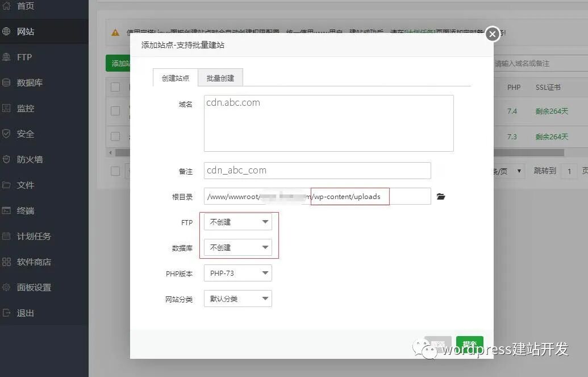The height and width of the screenshot is (377, 588).
Task: Open the 数据库 不创建 dropdown
Action: click(x=237, y=247)
